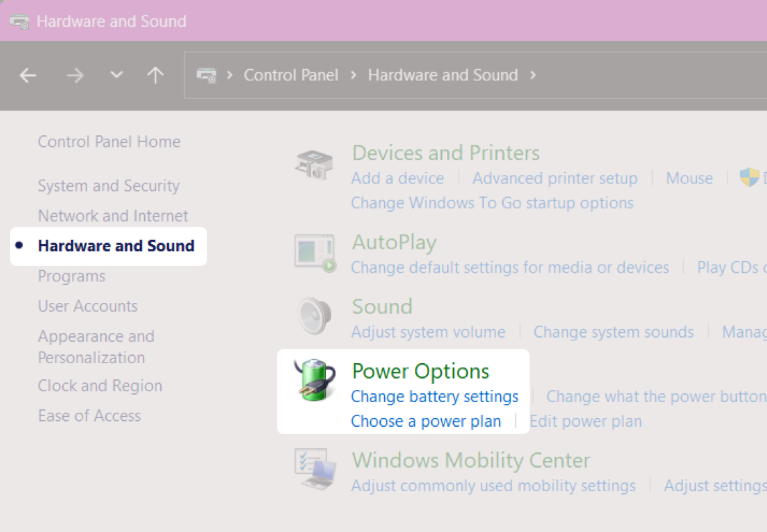767x532 pixels.
Task: Click the UAC shield icon next to Mouse
Action: [x=750, y=178]
